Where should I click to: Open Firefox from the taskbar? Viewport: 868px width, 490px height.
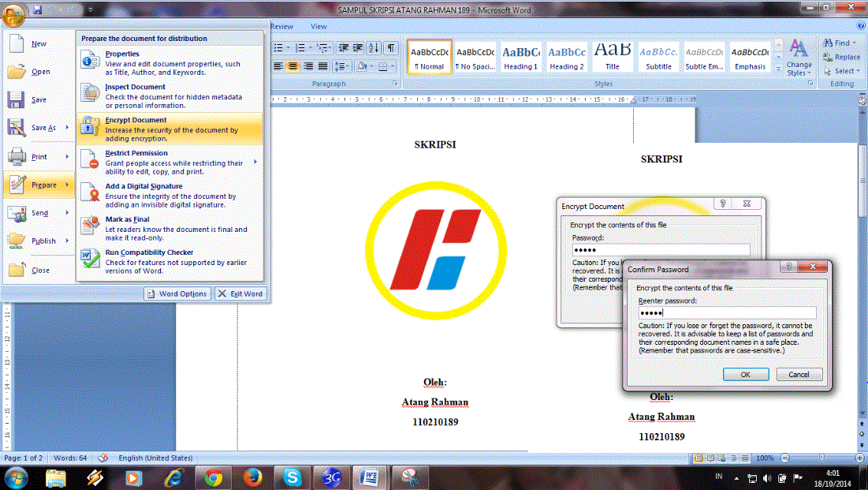click(x=252, y=478)
